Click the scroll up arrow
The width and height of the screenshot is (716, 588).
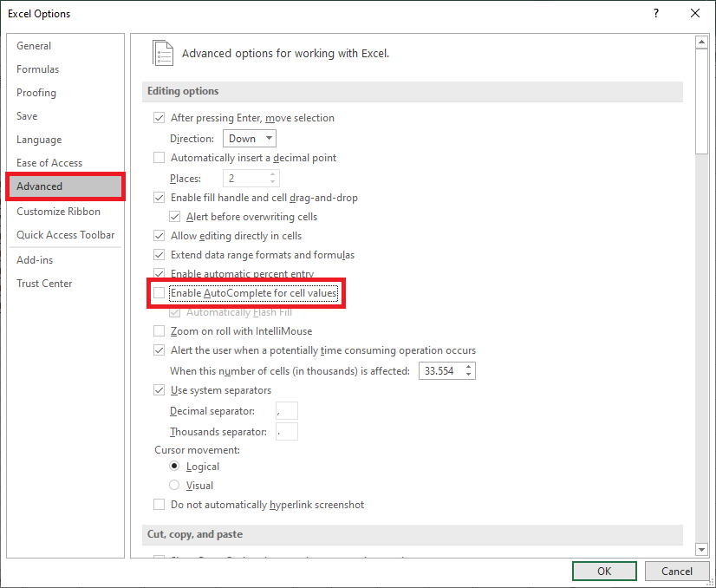coord(701,42)
